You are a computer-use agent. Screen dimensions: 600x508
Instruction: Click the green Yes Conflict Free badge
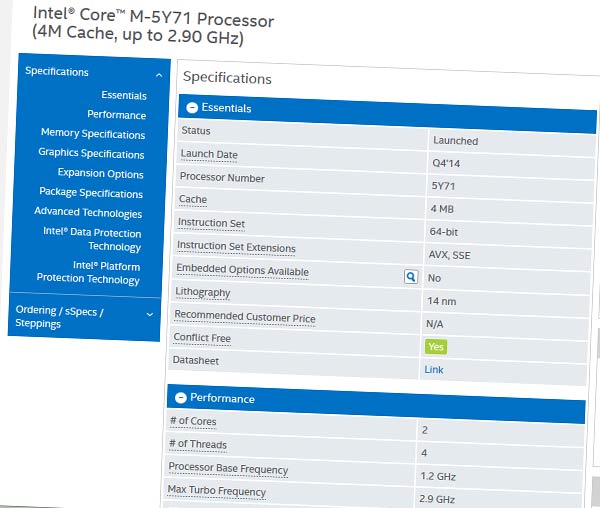pos(436,347)
